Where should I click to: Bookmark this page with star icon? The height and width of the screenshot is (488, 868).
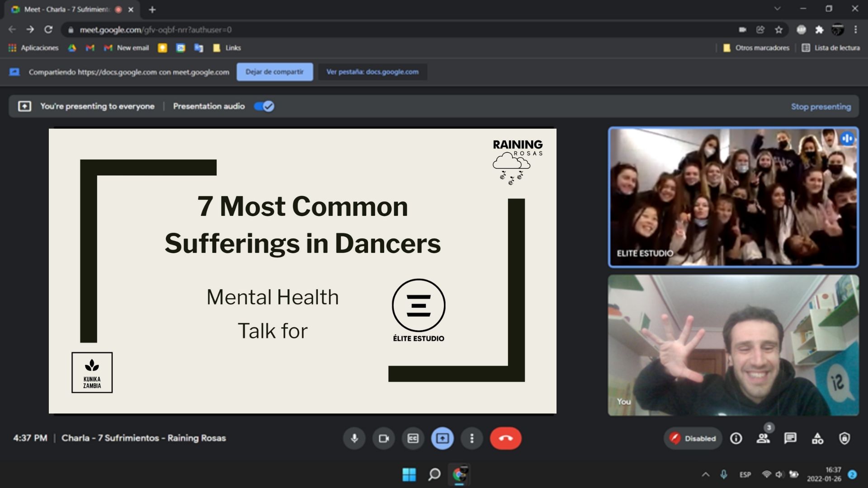click(x=778, y=30)
